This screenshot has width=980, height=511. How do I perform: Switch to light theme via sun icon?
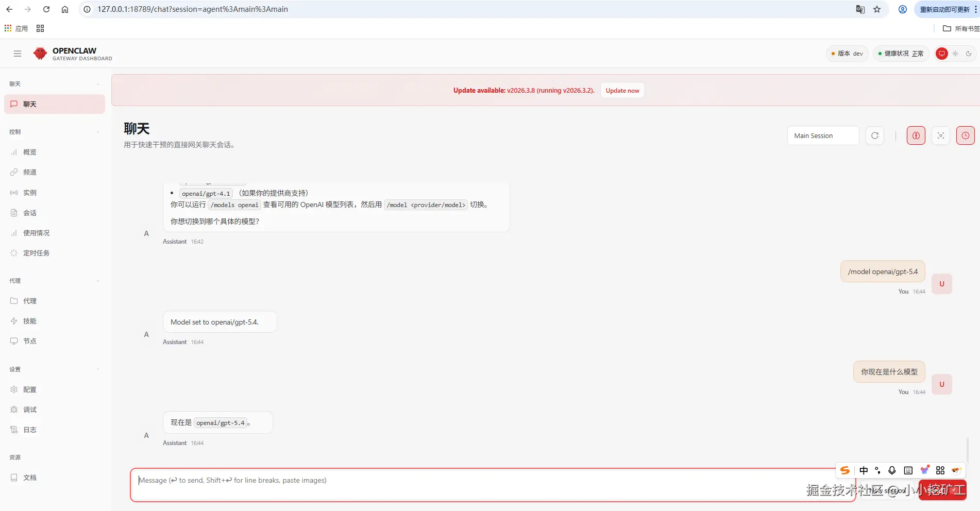(955, 54)
